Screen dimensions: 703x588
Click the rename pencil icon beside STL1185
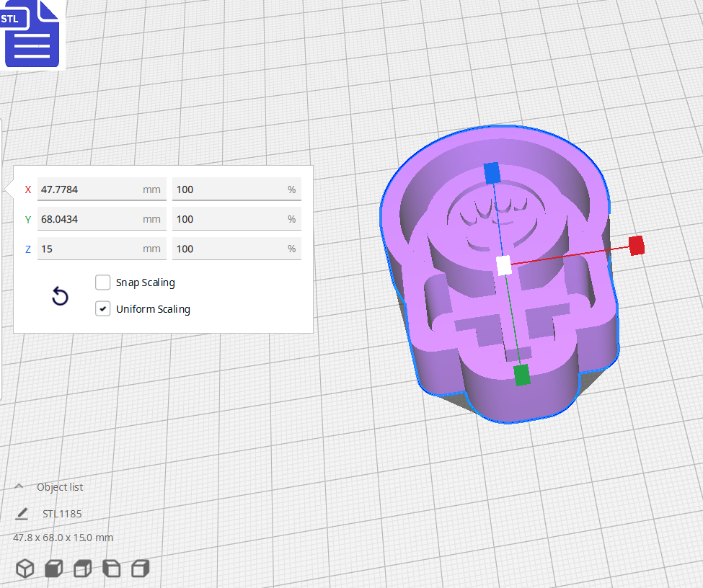click(x=22, y=514)
